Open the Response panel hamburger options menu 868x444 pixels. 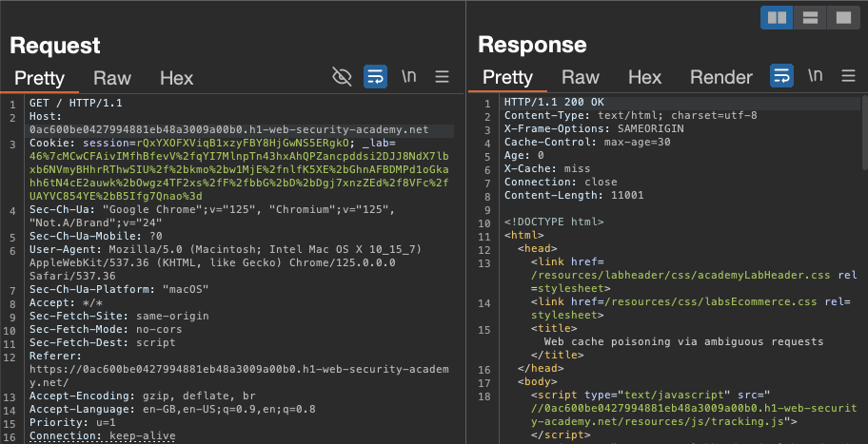point(849,76)
